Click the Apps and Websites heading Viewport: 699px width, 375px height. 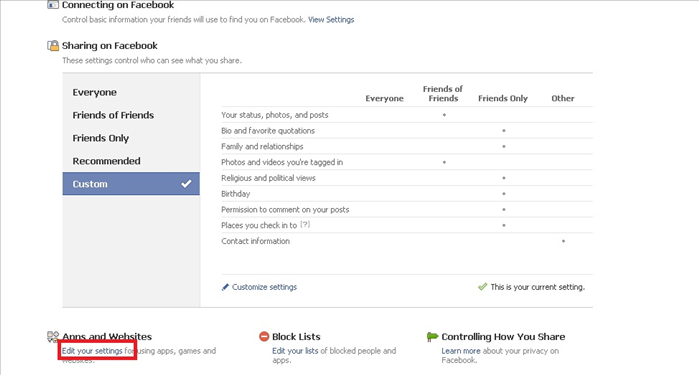pos(107,337)
